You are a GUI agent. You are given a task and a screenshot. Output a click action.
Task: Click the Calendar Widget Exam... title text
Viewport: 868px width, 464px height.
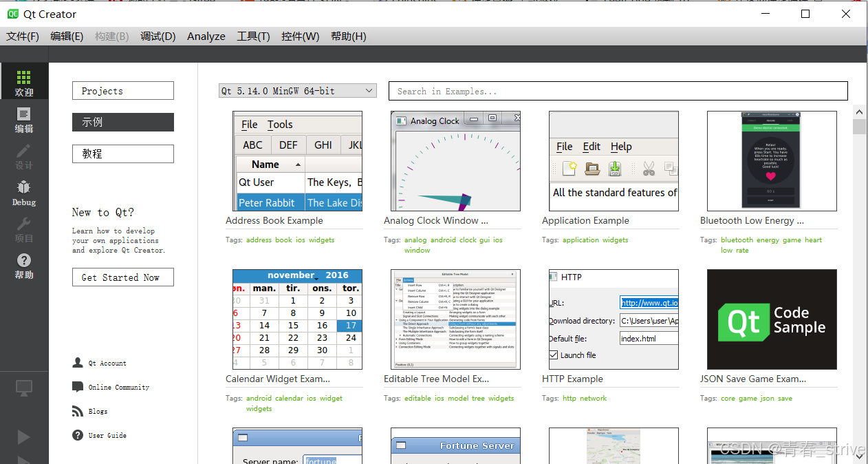point(278,379)
